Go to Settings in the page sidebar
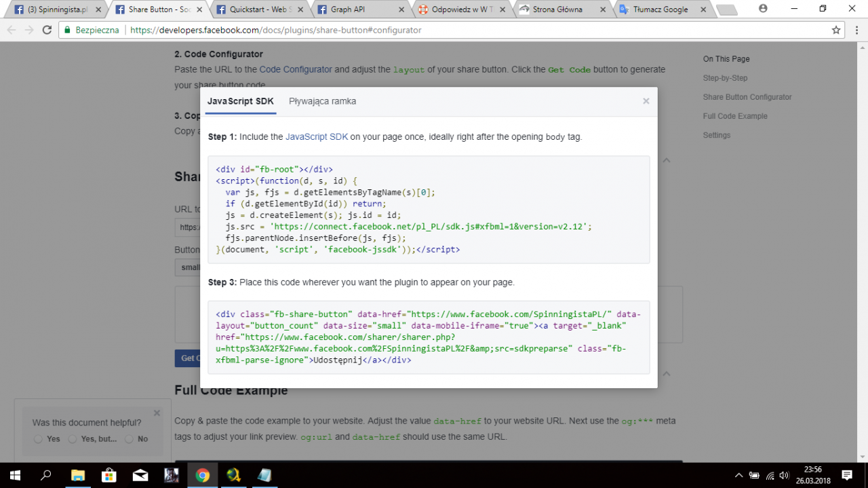Viewport: 868px width, 488px height. click(717, 135)
